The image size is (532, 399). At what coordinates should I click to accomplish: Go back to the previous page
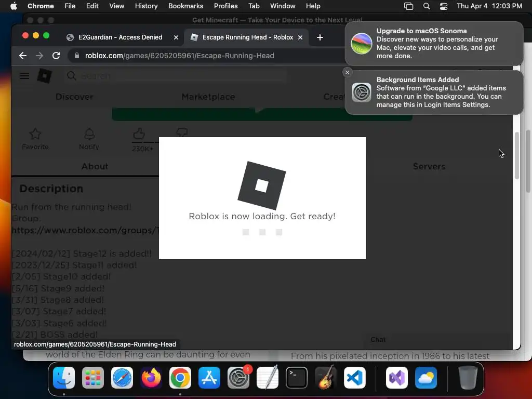(x=23, y=56)
